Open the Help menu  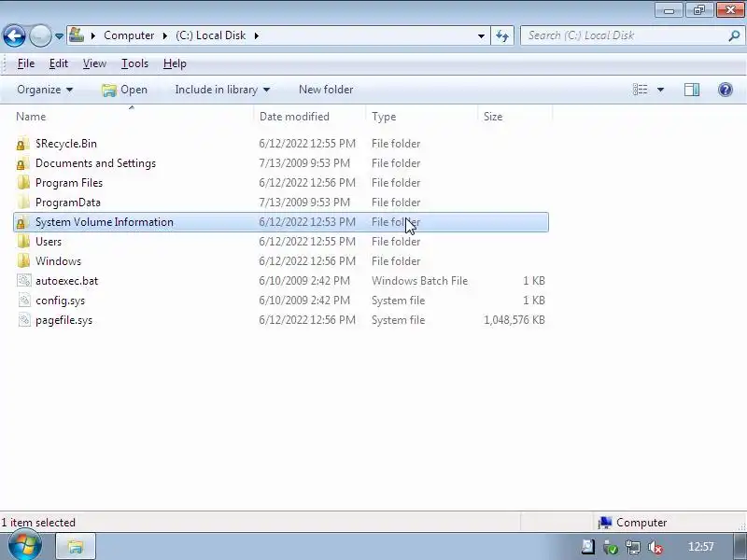[175, 63]
